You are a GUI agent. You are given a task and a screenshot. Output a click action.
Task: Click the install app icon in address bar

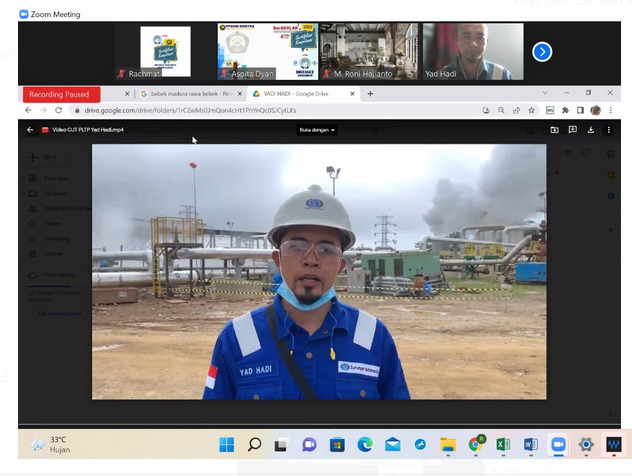click(486, 110)
